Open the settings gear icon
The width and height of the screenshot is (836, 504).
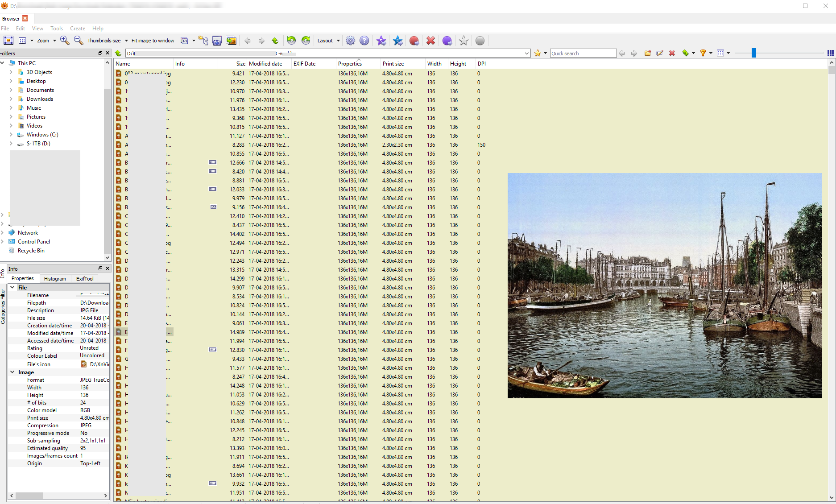[x=351, y=41]
